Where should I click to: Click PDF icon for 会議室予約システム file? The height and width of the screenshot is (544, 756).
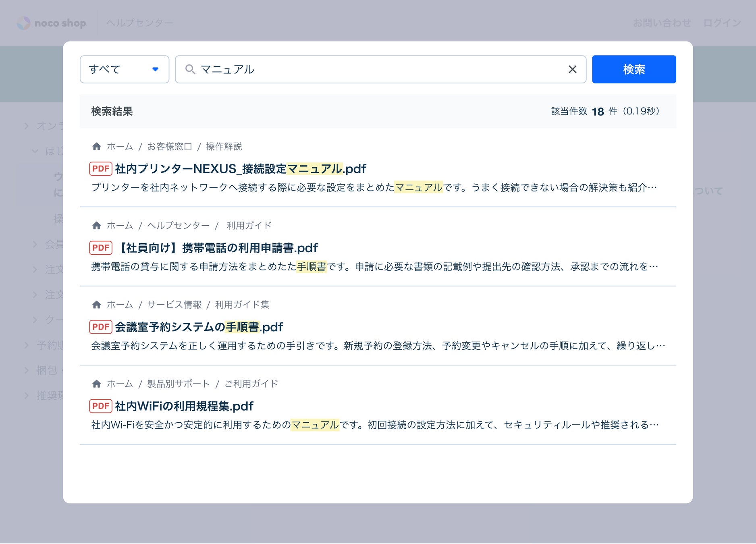(100, 327)
